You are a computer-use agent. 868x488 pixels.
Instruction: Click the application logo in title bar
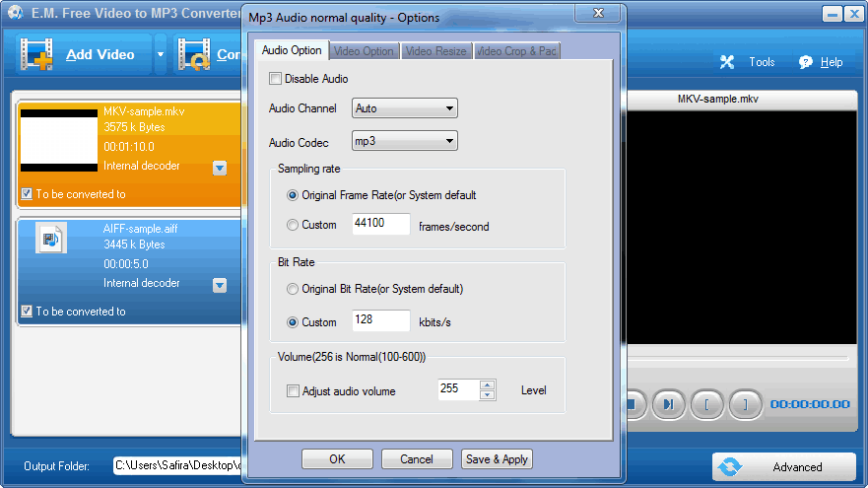16,12
